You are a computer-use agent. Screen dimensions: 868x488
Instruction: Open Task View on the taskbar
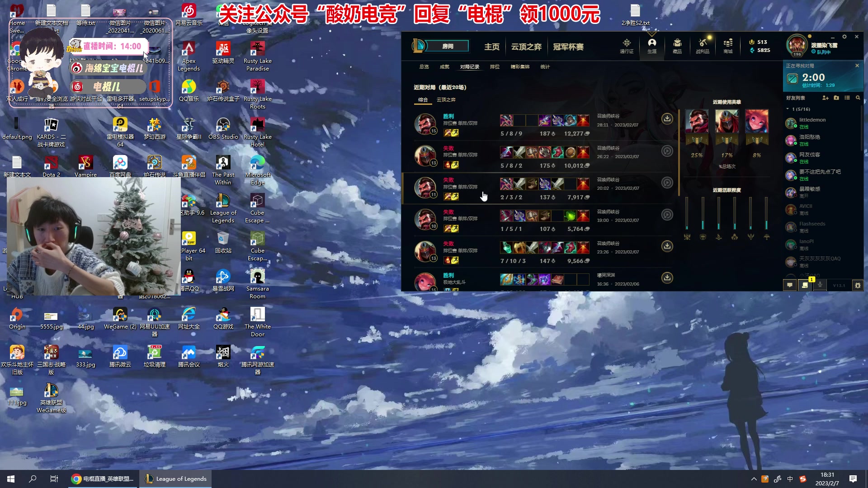click(54, 479)
